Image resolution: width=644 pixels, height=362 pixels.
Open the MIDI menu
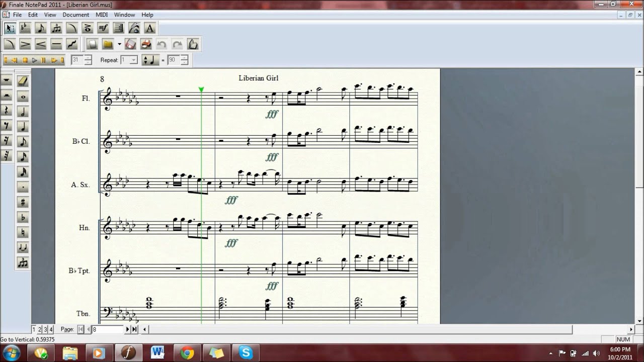click(102, 15)
